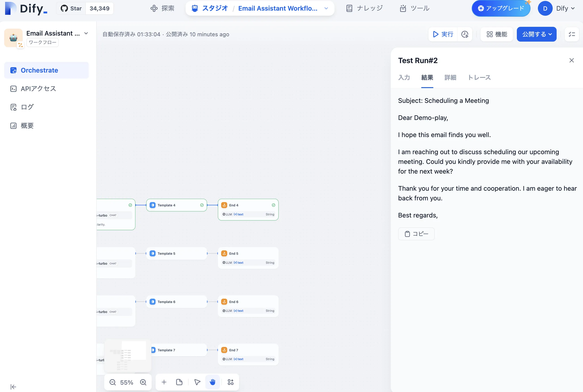Click the add note icon

(x=179, y=382)
